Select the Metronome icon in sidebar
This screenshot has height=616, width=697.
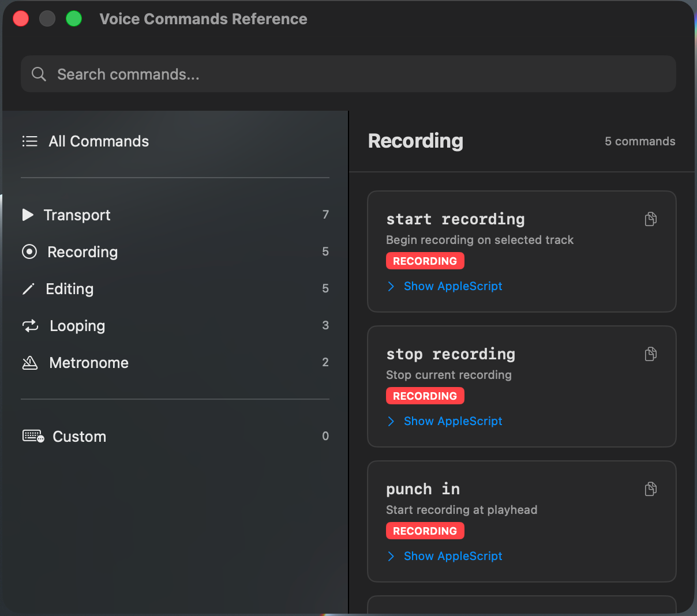coord(29,362)
